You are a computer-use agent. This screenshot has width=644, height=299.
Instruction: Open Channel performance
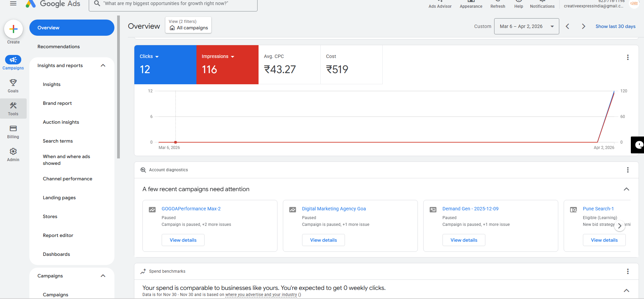[x=68, y=179]
